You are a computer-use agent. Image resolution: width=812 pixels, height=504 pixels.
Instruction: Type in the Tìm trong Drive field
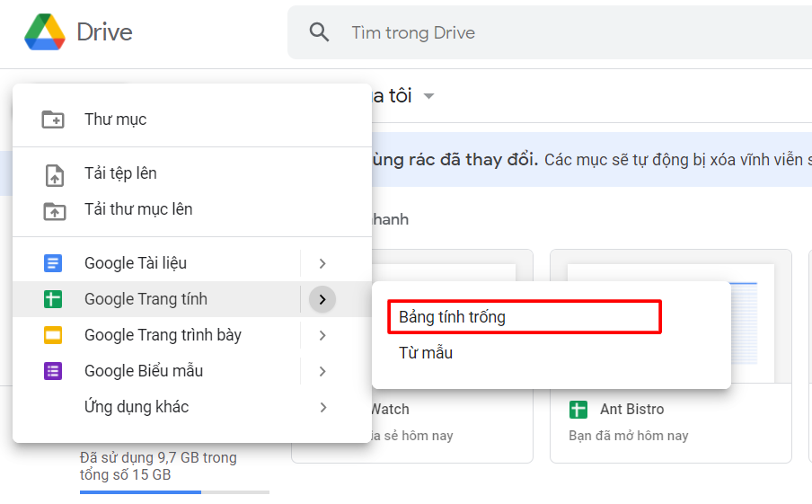tap(539, 32)
